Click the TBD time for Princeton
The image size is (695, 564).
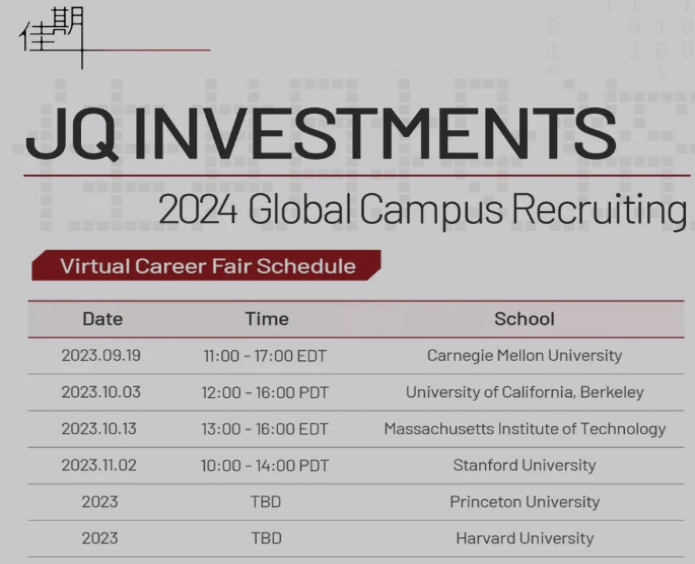click(266, 502)
